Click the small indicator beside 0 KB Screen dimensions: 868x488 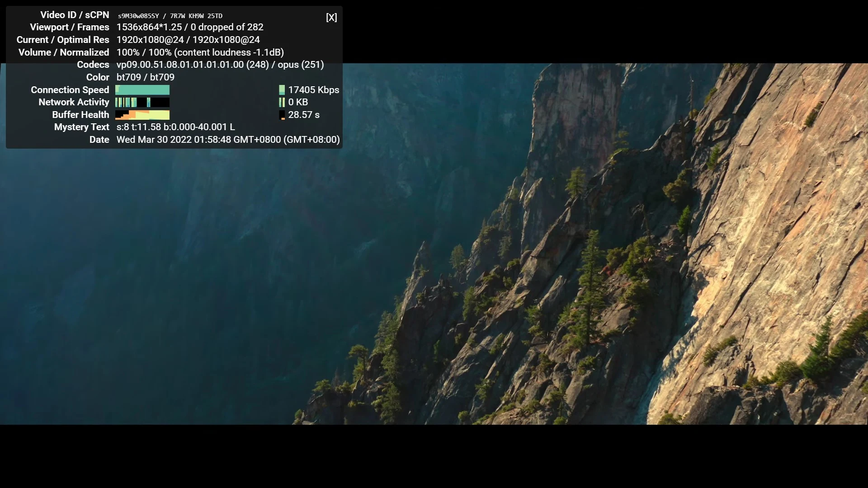pyautogui.click(x=282, y=103)
